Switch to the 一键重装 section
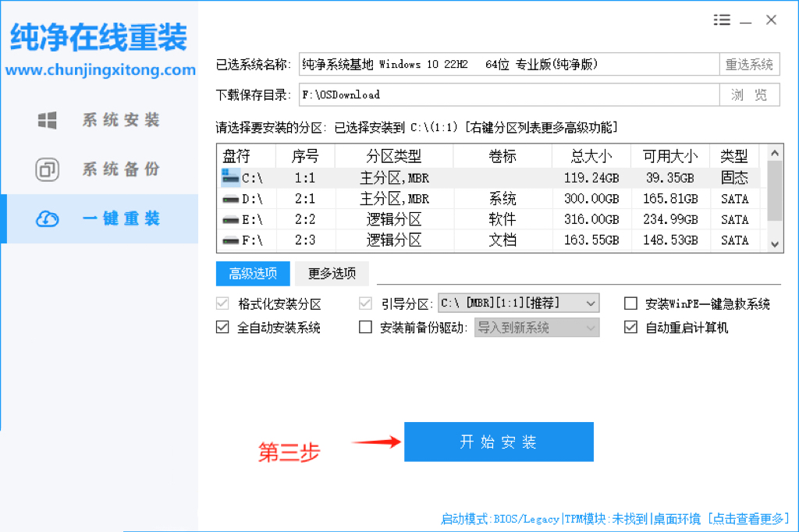 coord(99,218)
